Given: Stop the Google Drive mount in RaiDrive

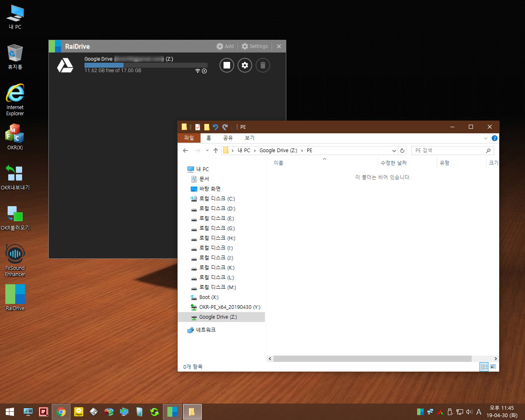Looking at the screenshot, I should [227, 65].
